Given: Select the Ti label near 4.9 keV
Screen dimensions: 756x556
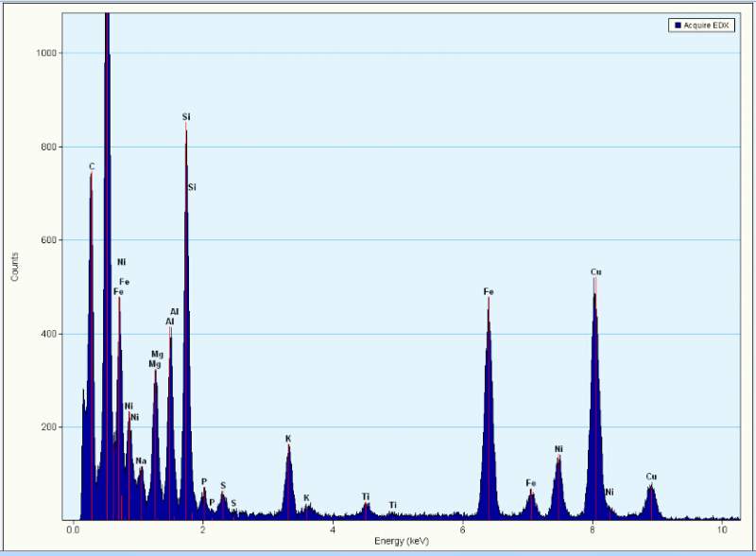Looking at the screenshot, I should click(393, 505).
